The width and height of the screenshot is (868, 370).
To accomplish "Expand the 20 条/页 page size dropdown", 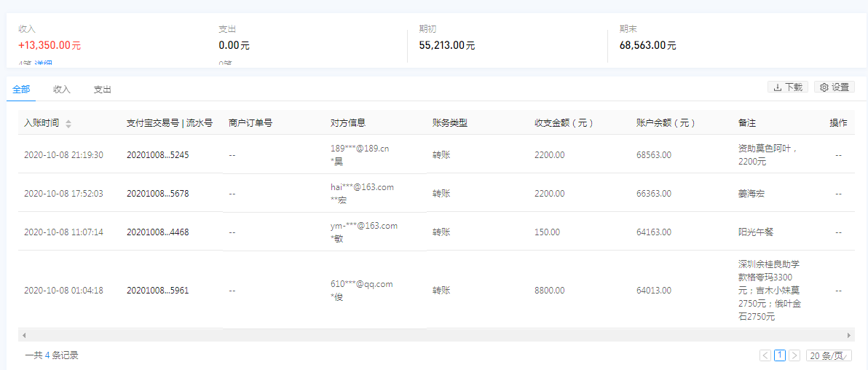I will (830, 355).
